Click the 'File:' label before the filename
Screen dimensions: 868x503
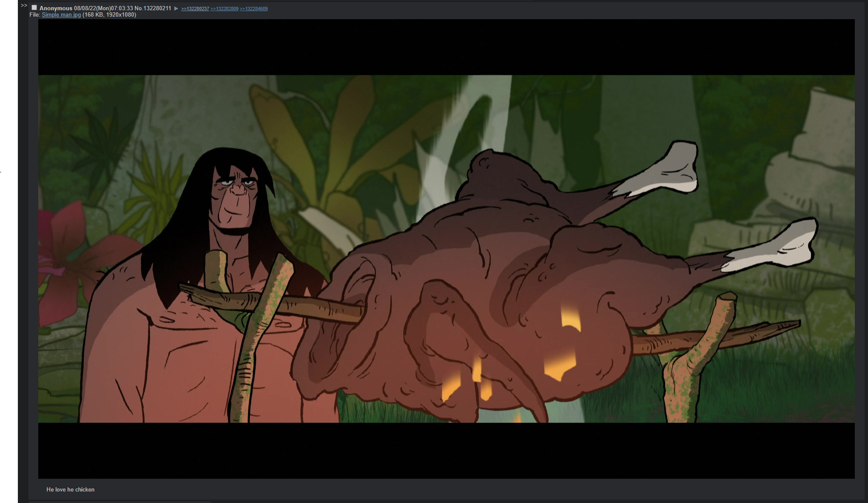34,15
